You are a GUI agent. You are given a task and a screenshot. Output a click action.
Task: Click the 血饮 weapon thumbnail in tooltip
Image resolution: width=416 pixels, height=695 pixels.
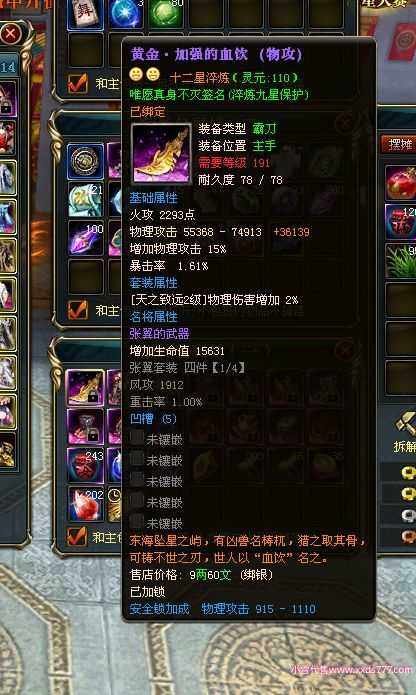coord(162,154)
